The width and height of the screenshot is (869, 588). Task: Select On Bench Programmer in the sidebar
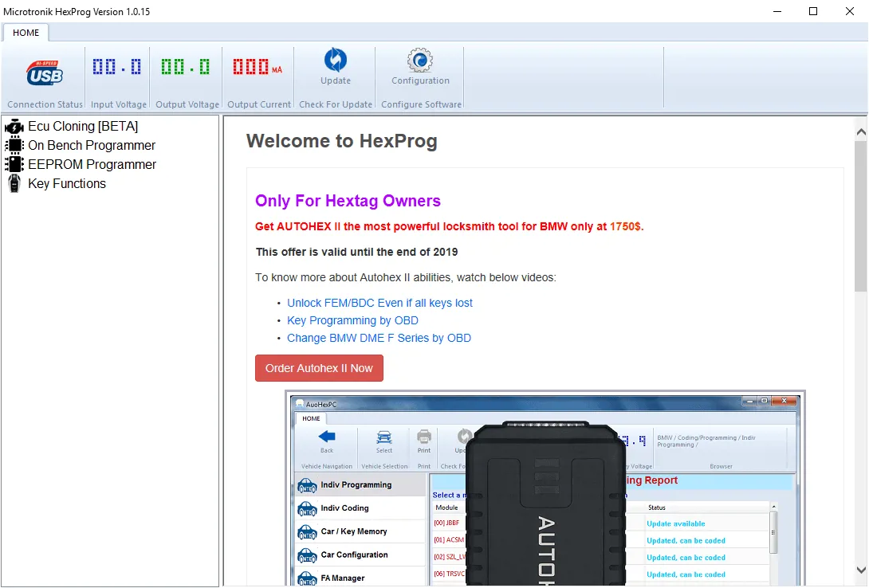coord(92,145)
